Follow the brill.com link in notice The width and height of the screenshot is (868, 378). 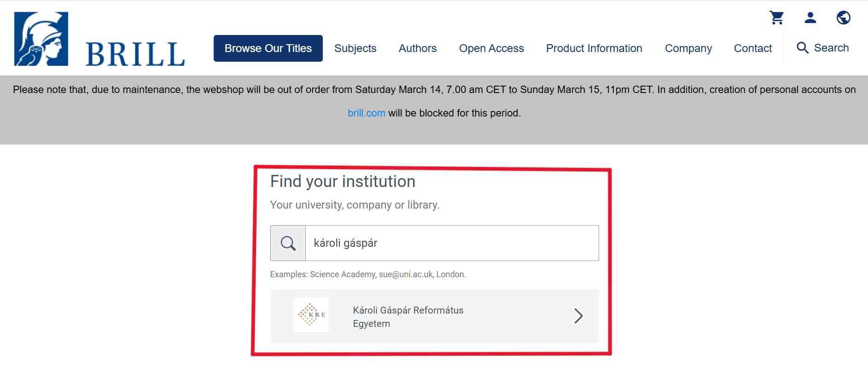[366, 113]
